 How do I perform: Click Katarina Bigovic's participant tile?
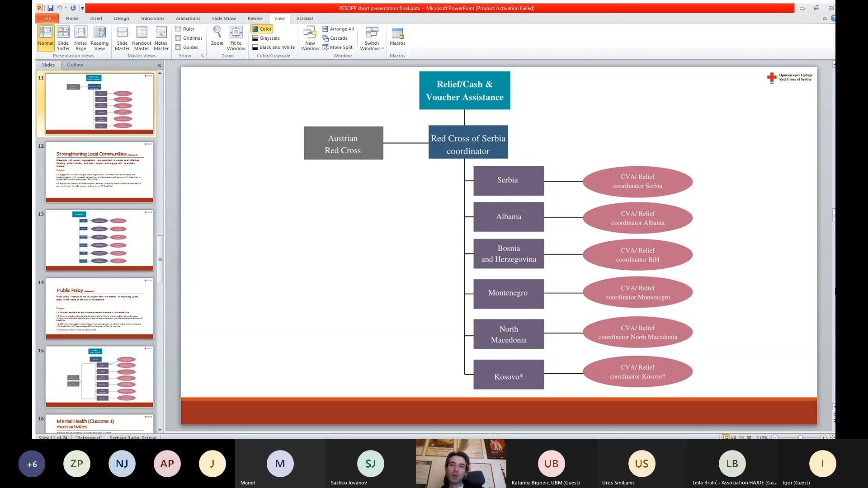pos(552,464)
